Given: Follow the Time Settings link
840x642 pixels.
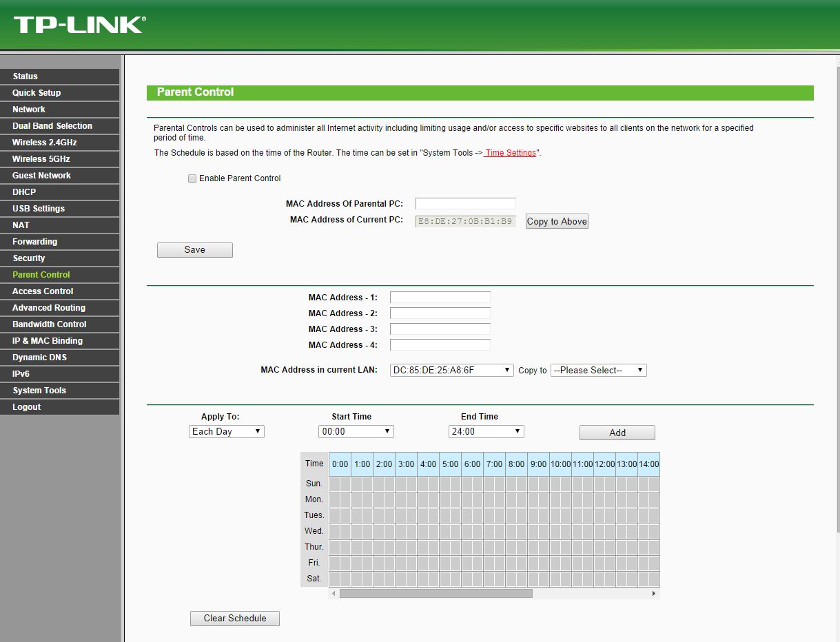Looking at the screenshot, I should (x=511, y=153).
